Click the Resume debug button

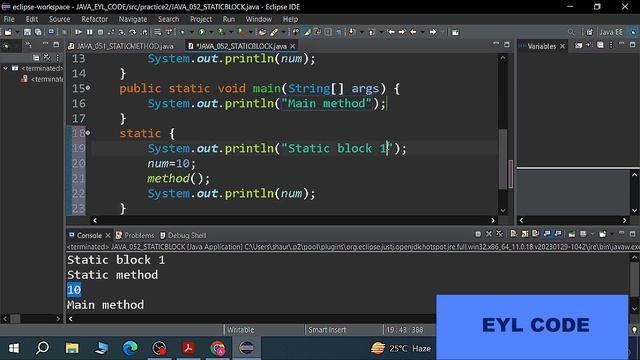point(78,32)
